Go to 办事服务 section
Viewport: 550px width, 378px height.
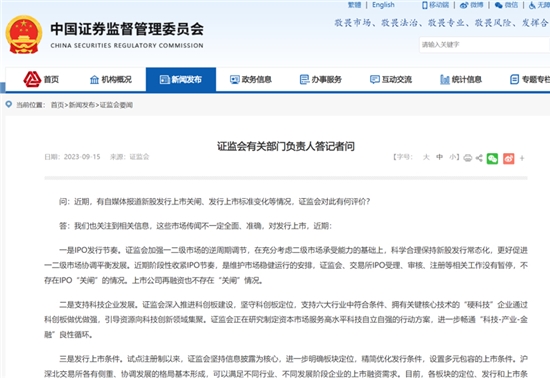coord(321,80)
